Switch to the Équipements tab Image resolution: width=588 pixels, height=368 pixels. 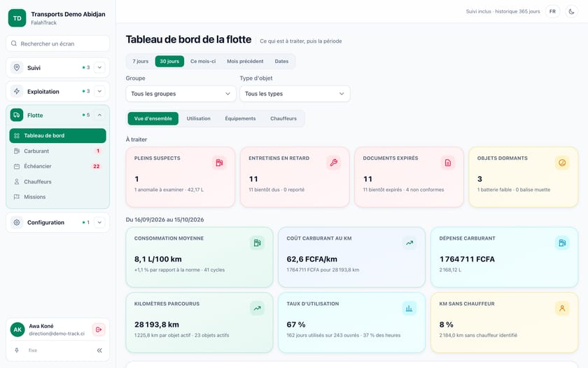[240, 118]
